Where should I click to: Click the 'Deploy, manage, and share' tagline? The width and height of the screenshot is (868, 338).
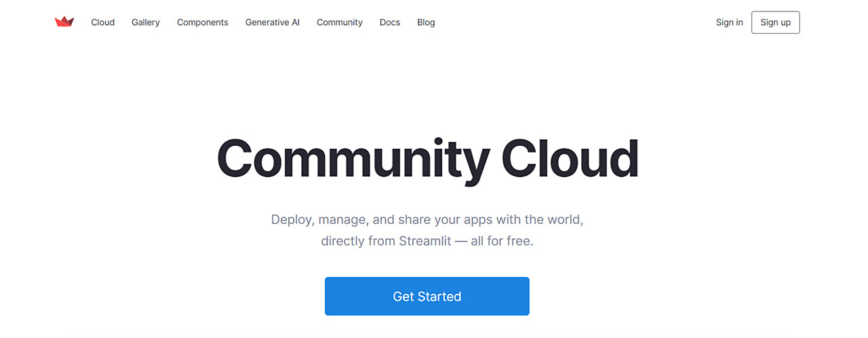tap(427, 220)
